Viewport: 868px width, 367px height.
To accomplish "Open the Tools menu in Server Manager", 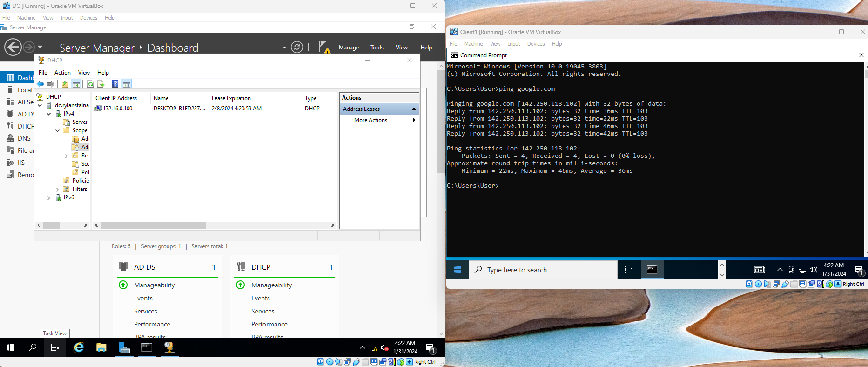I will (377, 48).
